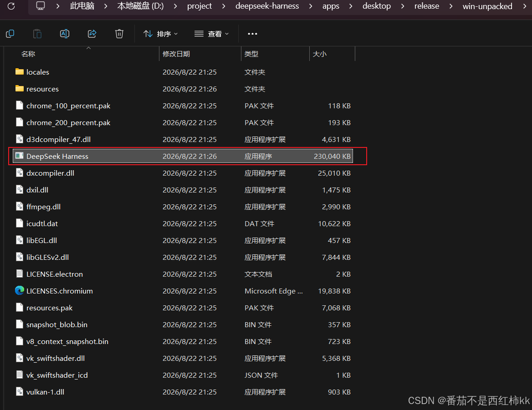Click the Paste icon in the toolbar
Viewport: 532px width, 410px height.
37,34
